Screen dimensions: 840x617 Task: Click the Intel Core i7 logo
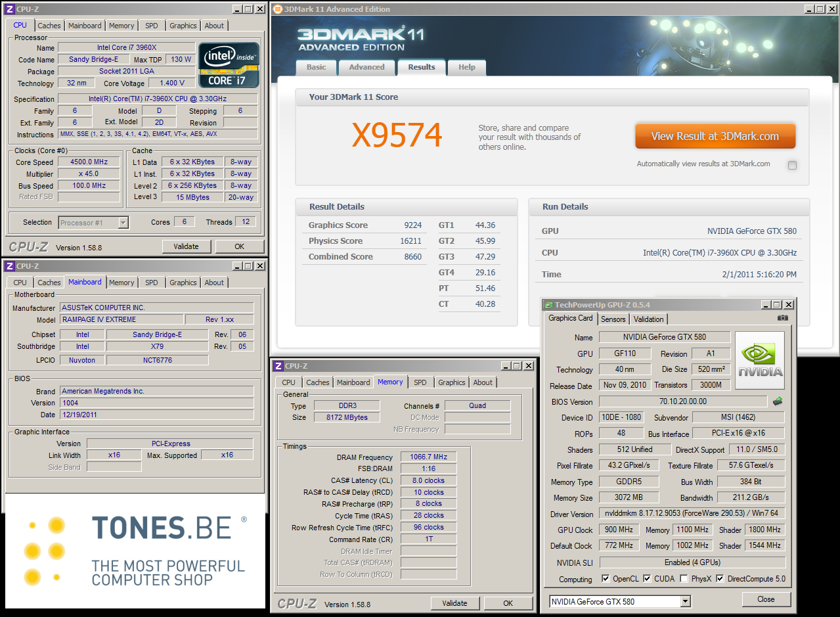click(229, 65)
